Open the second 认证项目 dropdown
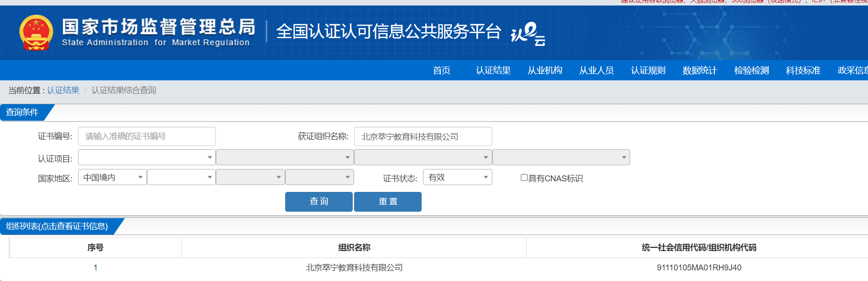 point(285,157)
